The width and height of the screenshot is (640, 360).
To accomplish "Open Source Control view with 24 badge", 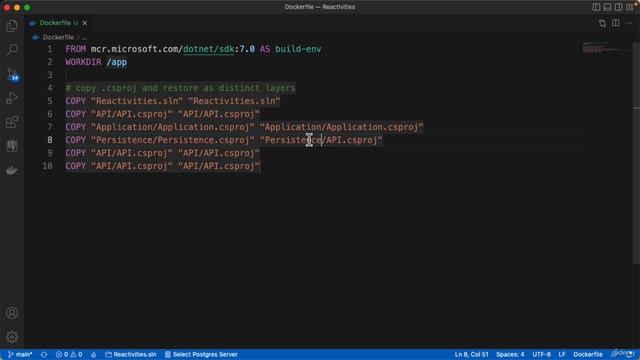I will pyautogui.click(x=12, y=74).
